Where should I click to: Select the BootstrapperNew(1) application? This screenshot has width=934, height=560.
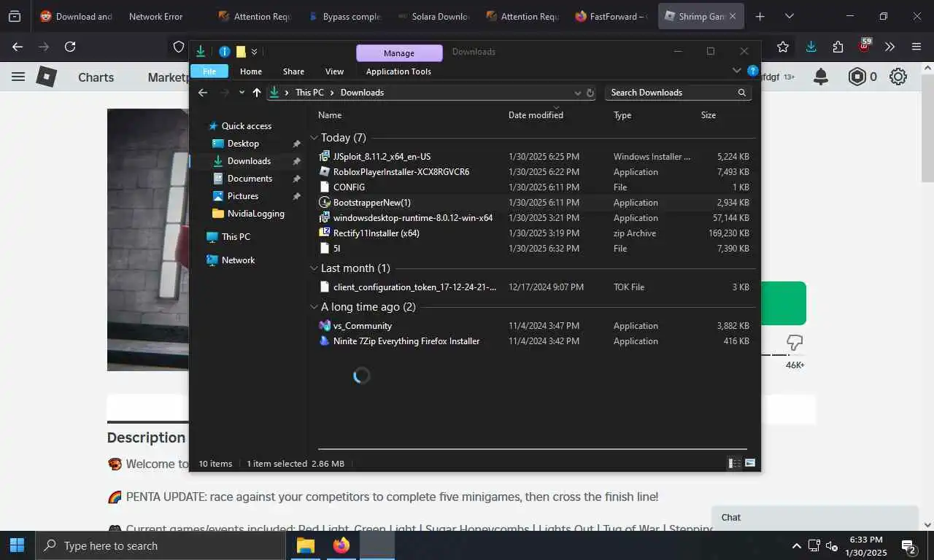(x=534, y=203)
